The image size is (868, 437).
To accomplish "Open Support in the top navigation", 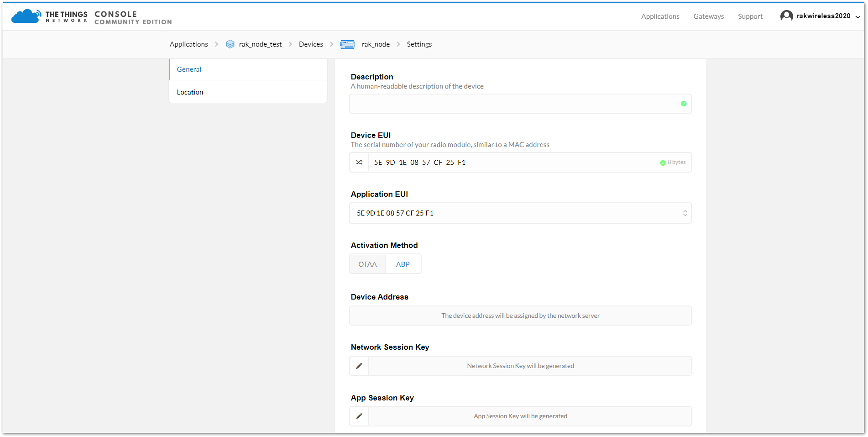I will (x=750, y=16).
